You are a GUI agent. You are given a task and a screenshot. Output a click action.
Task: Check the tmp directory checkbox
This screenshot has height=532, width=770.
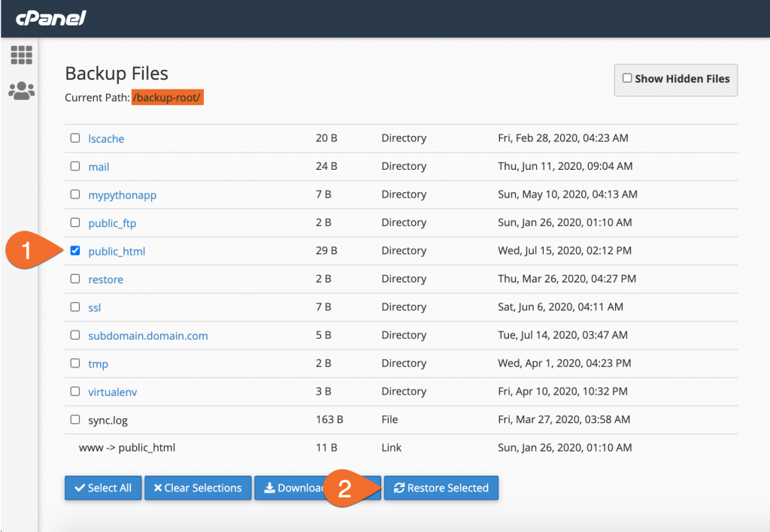75,363
